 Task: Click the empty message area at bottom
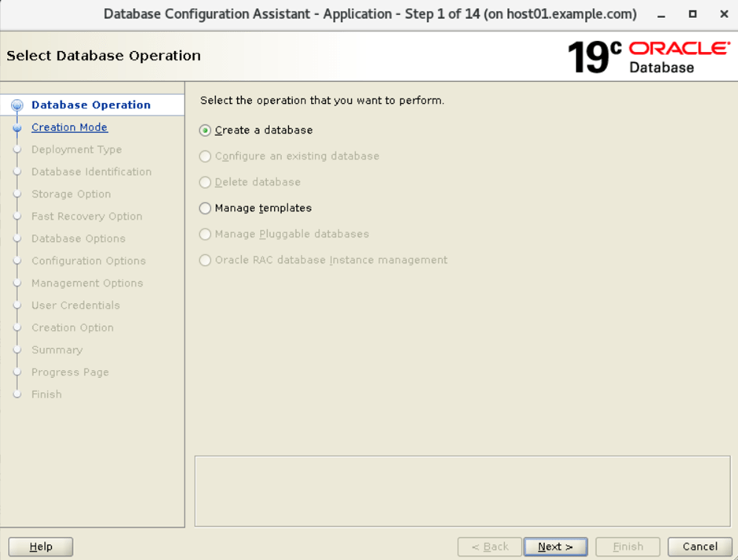tap(462, 491)
